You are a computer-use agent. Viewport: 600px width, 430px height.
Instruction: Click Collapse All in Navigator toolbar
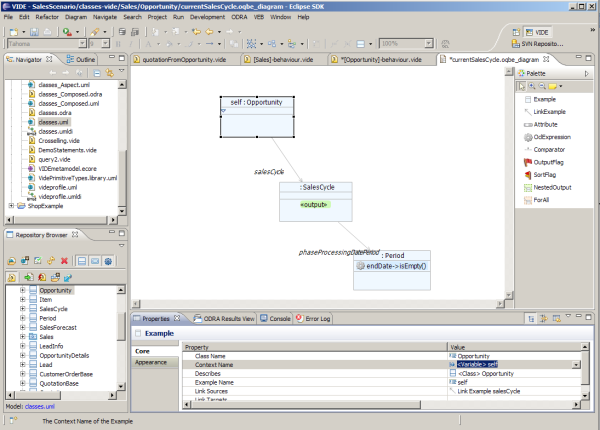[97, 73]
